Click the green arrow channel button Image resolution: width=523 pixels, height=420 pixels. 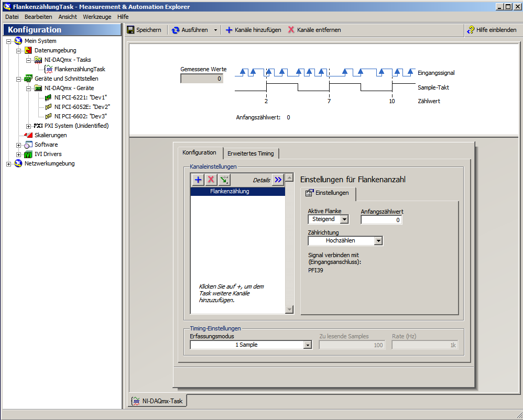(224, 180)
